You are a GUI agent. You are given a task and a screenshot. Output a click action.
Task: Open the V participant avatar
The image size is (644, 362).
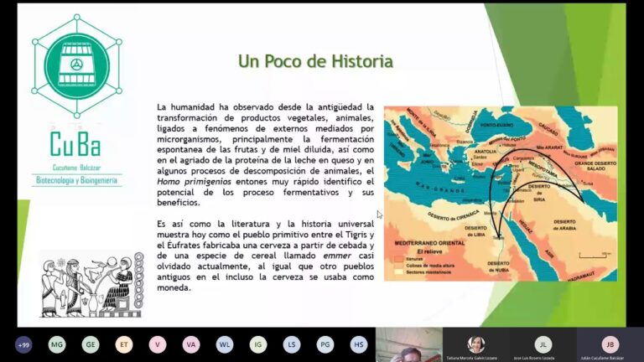(158, 344)
